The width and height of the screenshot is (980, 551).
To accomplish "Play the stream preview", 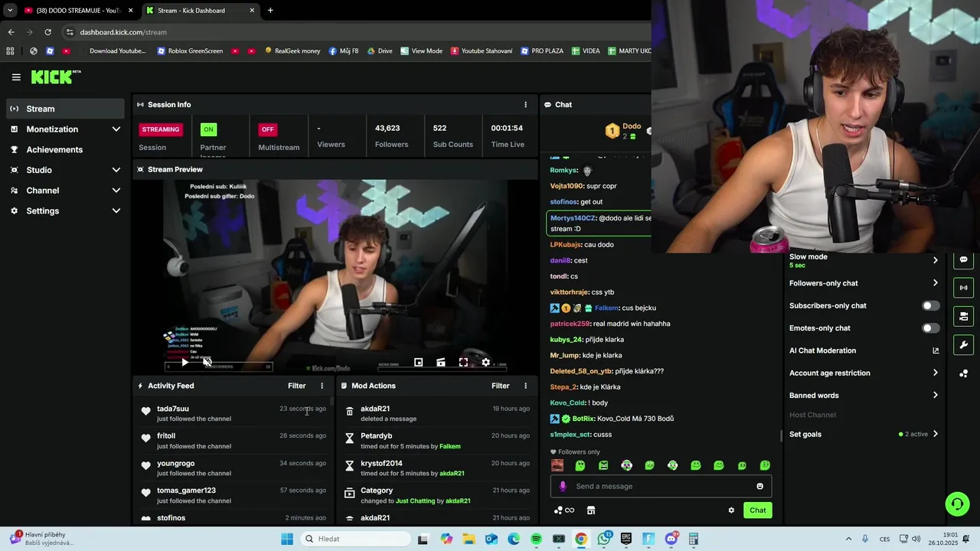I will 185,363.
